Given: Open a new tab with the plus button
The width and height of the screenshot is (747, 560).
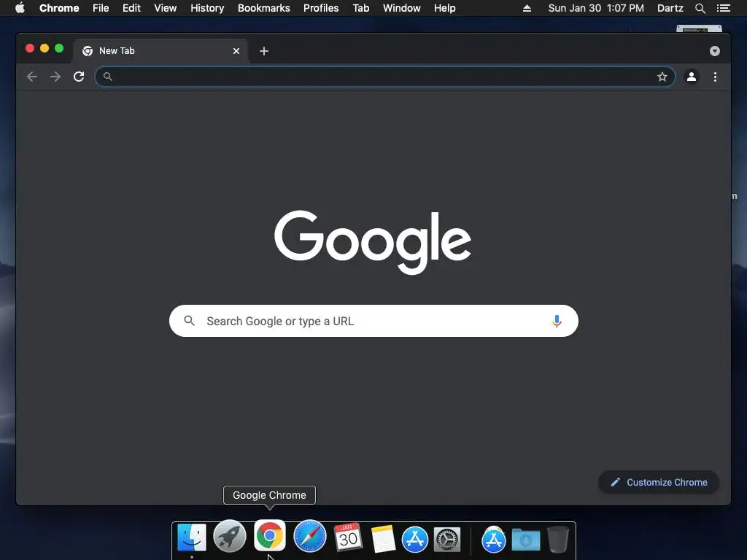Looking at the screenshot, I should [264, 51].
